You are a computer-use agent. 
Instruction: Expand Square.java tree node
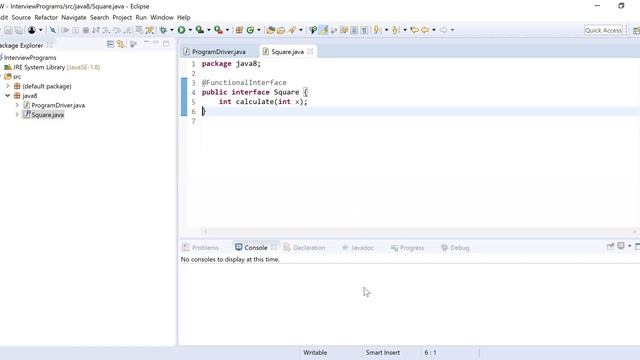[17, 115]
